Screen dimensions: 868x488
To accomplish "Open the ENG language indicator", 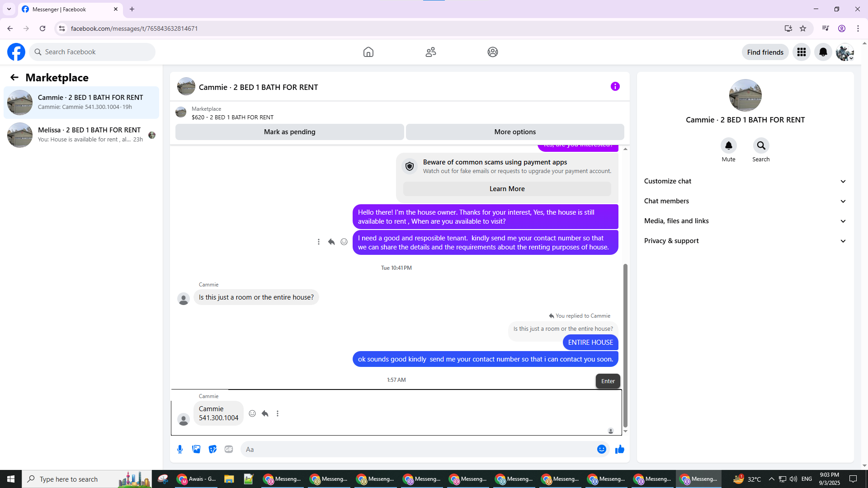I will coord(807,479).
